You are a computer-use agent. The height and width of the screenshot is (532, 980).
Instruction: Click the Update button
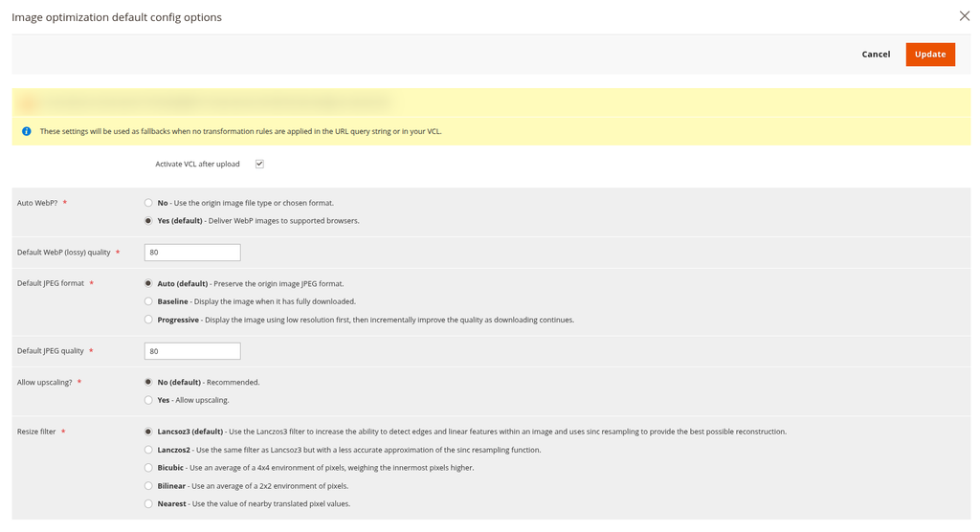930,55
